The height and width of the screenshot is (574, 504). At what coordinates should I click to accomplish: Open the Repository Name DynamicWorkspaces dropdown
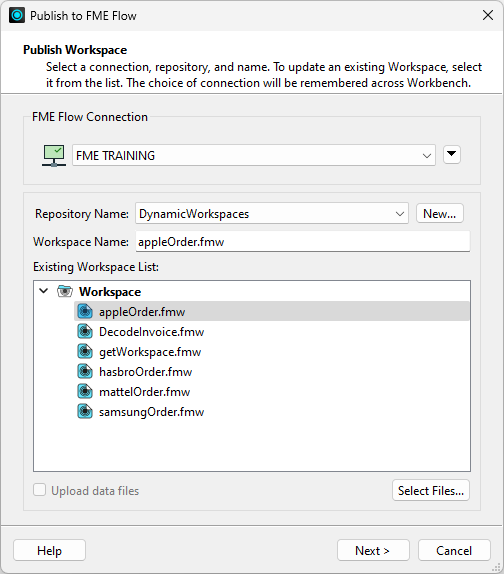272,213
